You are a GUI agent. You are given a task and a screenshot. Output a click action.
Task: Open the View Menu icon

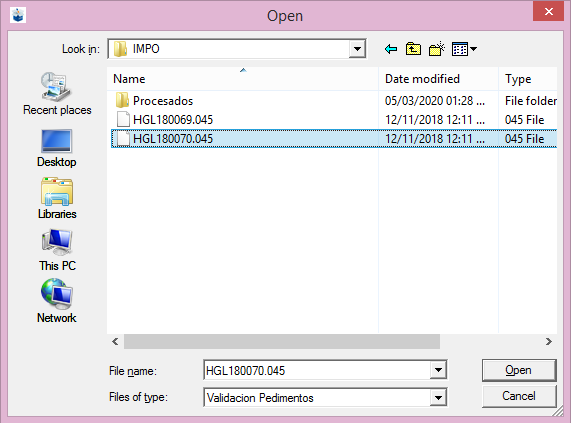click(x=464, y=49)
